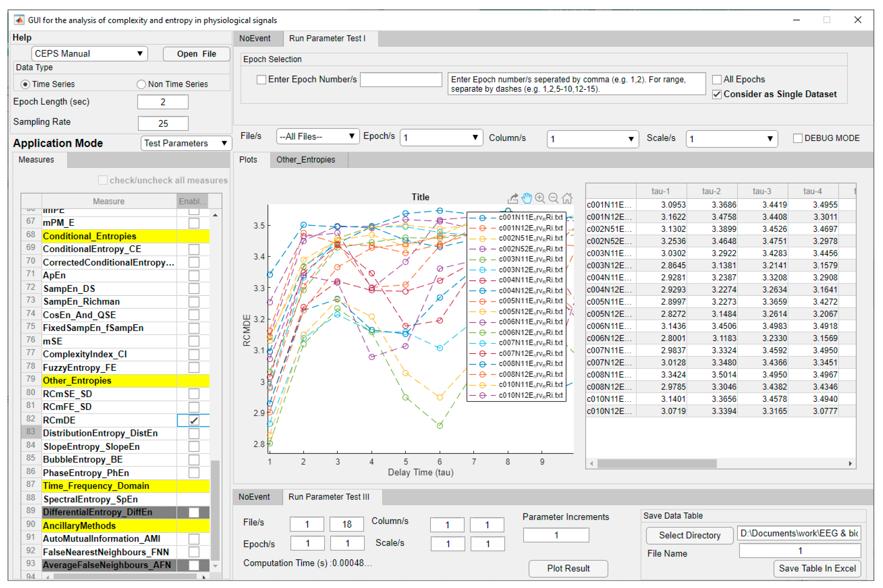Click the data table horizontal scrollbar
The image size is (883, 588).
coord(657,464)
